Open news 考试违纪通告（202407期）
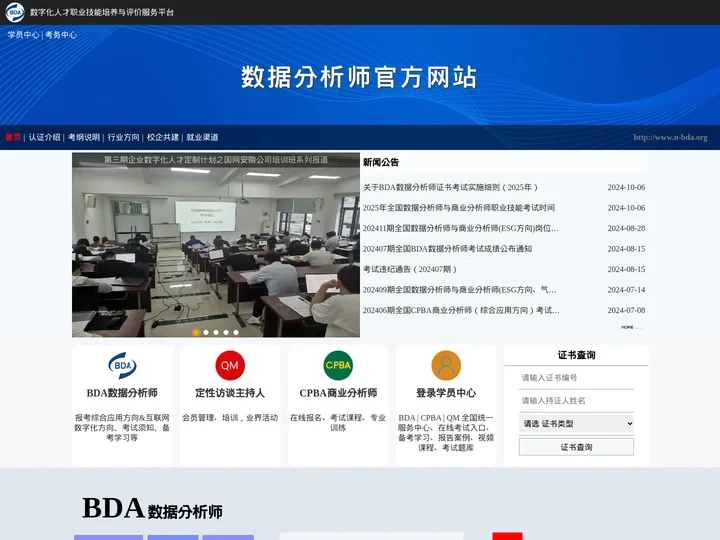Screen dimensions: 720x540 point(410,270)
